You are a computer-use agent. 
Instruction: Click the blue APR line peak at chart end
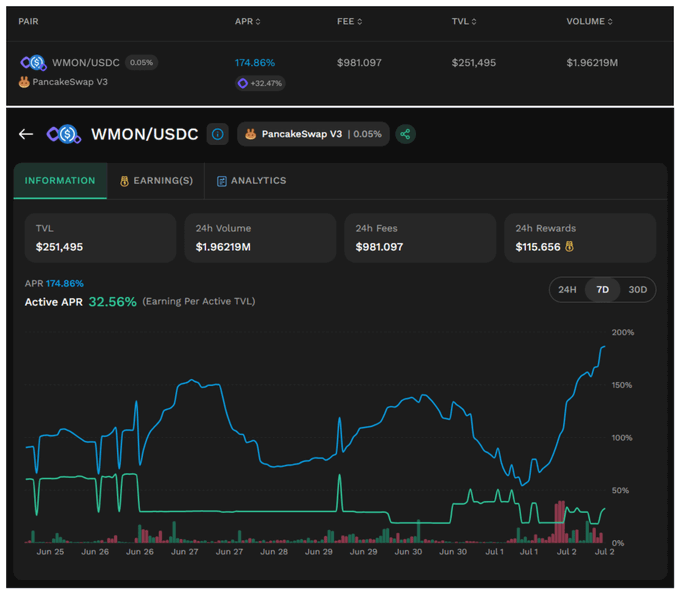click(604, 346)
